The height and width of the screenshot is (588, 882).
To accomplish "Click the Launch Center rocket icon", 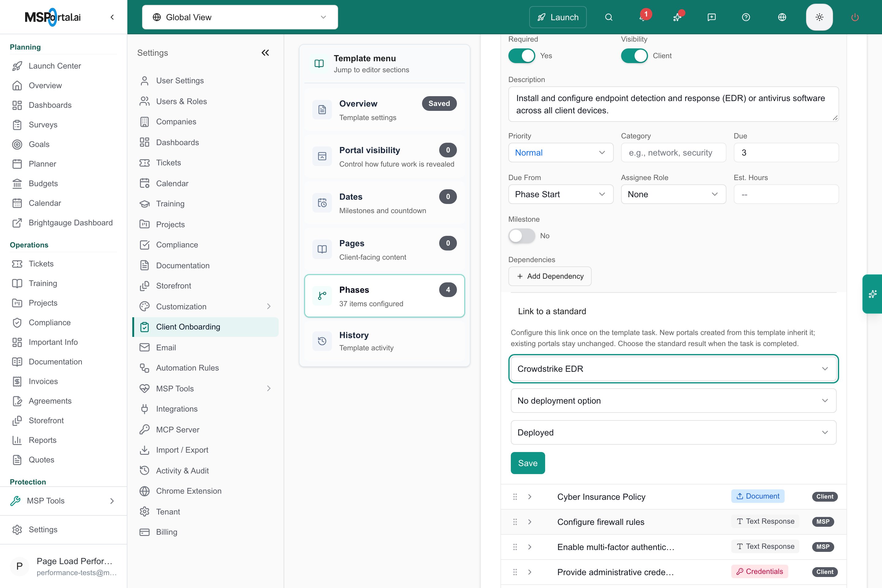I will pos(17,66).
